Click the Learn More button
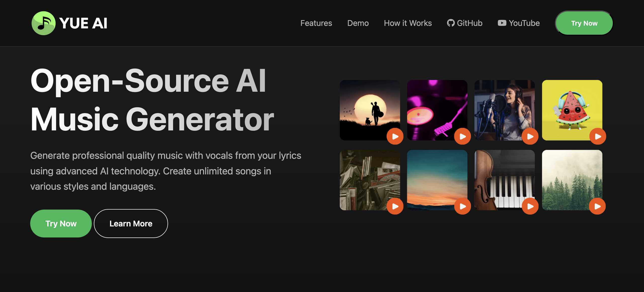 click(131, 223)
